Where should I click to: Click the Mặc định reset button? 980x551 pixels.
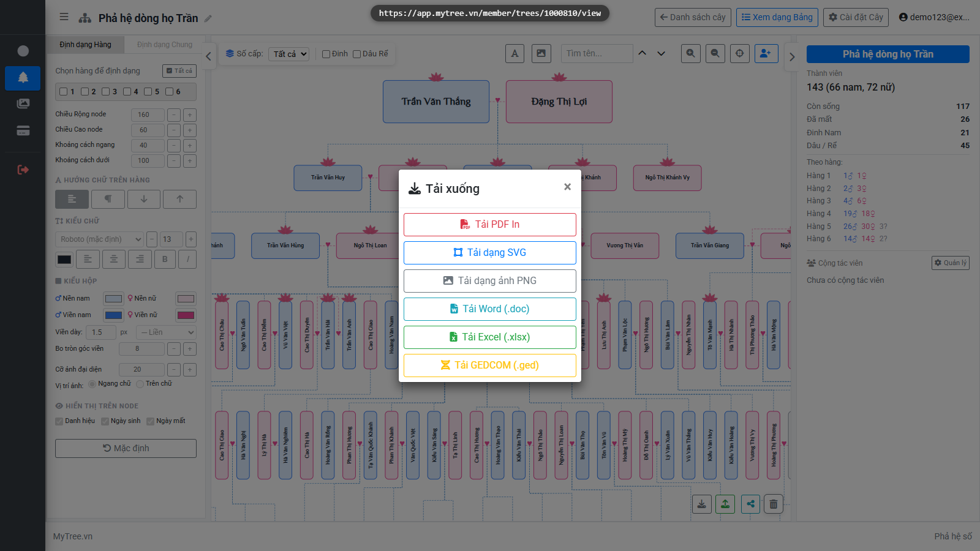126,448
